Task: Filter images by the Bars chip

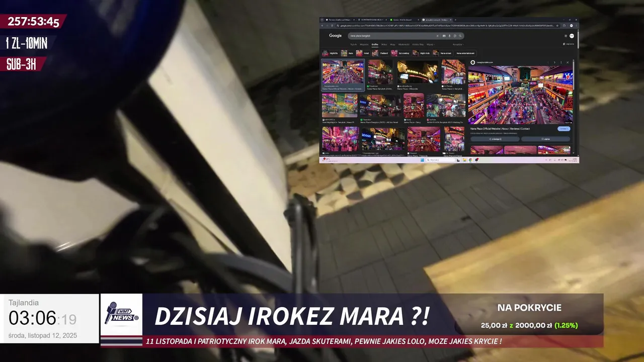Action: point(347,53)
